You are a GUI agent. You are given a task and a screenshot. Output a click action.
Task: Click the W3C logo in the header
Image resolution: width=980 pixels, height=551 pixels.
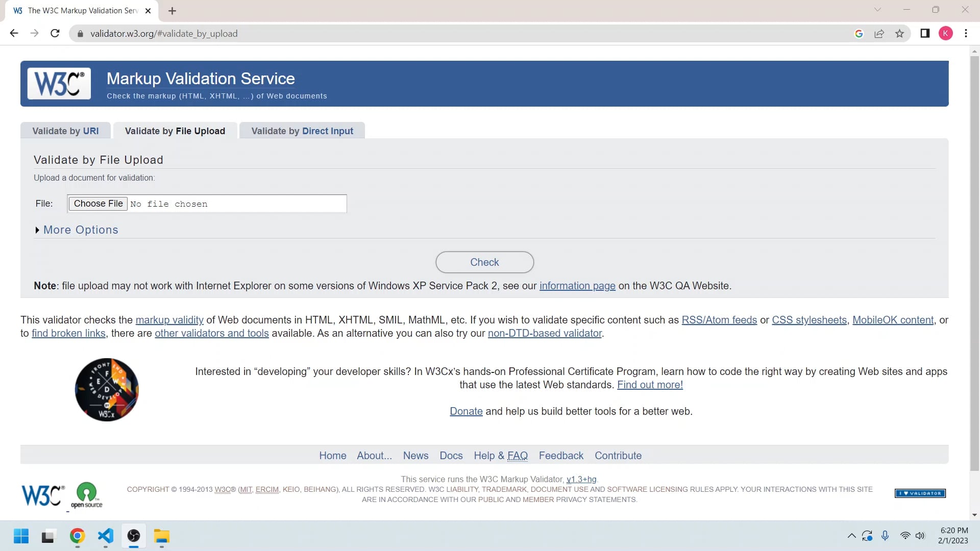pyautogui.click(x=59, y=83)
